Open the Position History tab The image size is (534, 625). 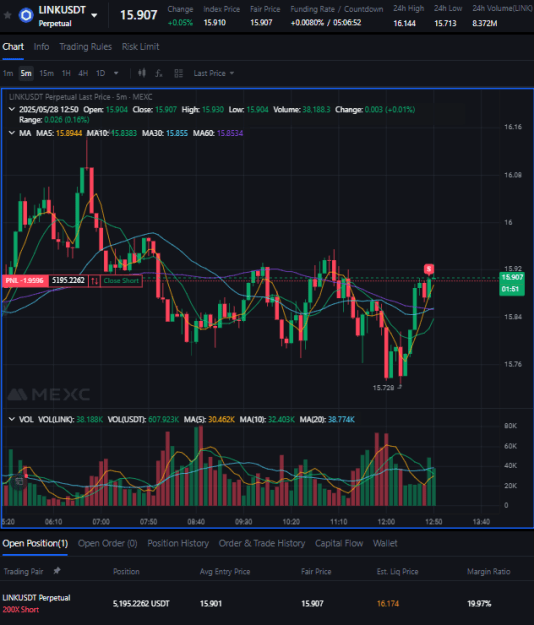(178, 543)
